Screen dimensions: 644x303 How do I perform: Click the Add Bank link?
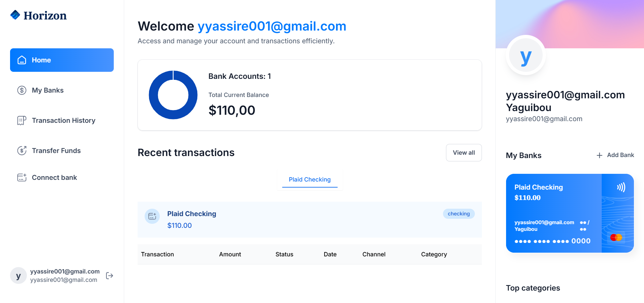(615, 155)
